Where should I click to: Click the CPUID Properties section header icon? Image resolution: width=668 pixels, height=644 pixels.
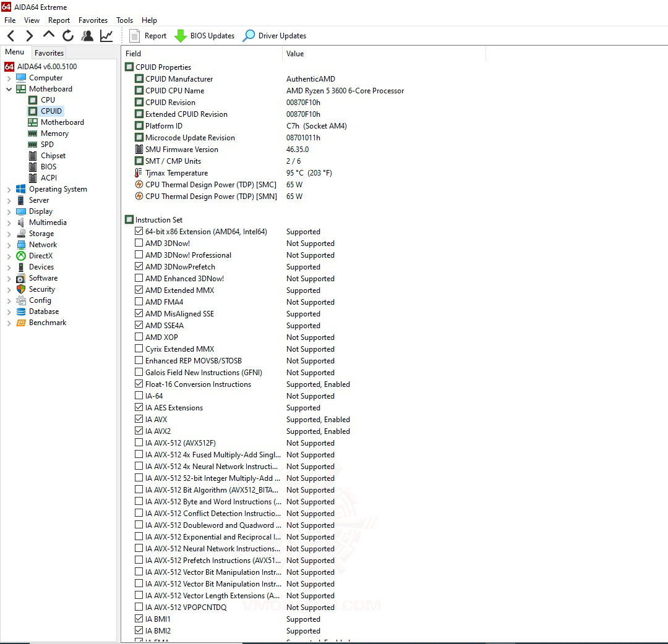click(x=129, y=67)
